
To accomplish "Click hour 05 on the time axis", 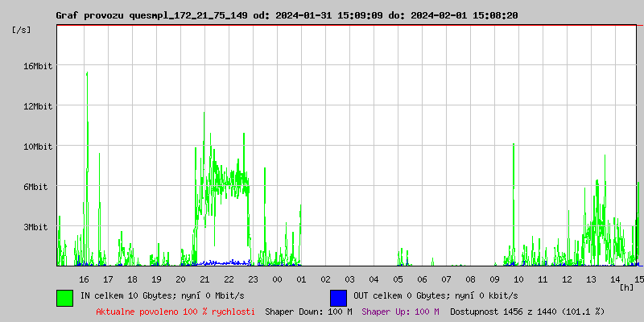I will (398, 279).
